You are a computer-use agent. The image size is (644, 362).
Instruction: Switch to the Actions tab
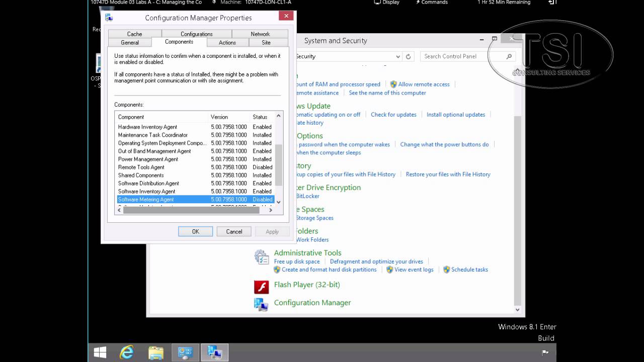click(227, 42)
